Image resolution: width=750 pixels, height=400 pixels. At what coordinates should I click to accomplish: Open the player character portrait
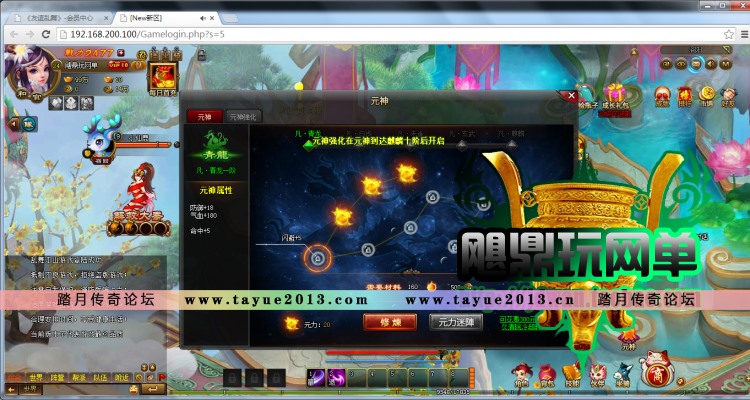coord(32,72)
